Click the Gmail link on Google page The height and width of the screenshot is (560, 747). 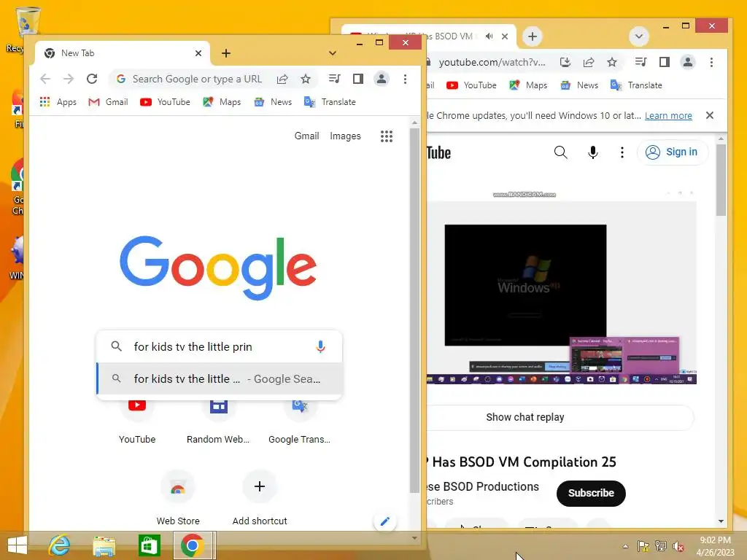[307, 136]
